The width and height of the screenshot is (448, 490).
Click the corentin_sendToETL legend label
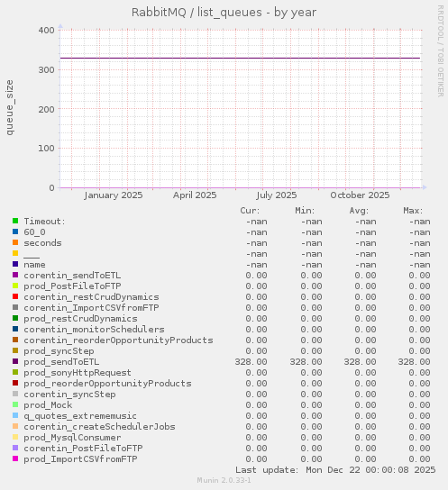(x=72, y=276)
